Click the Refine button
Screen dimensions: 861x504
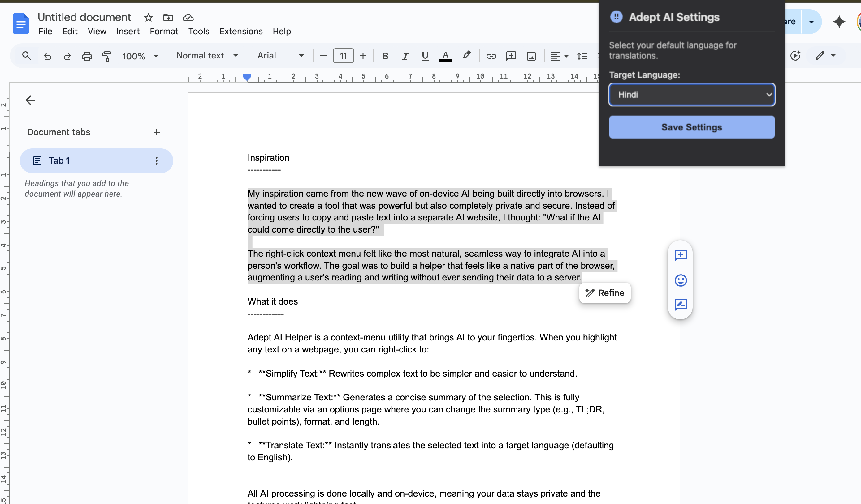(604, 293)
